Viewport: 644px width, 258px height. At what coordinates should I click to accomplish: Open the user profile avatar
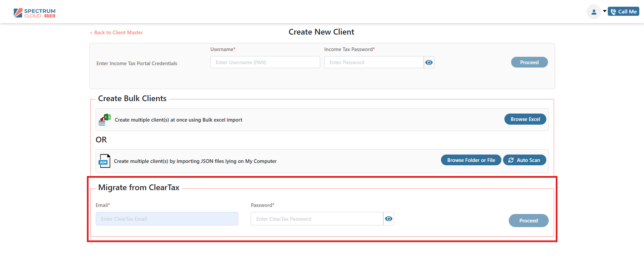(593, 12)
